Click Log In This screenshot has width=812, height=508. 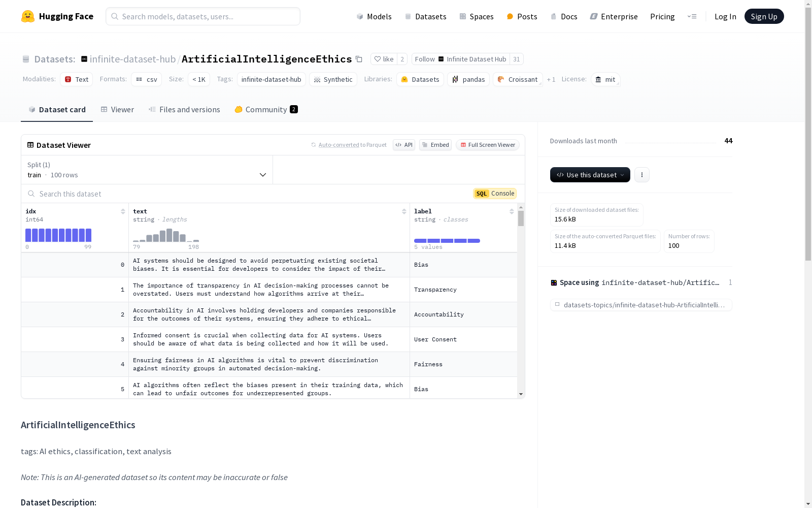pos(725,16)
